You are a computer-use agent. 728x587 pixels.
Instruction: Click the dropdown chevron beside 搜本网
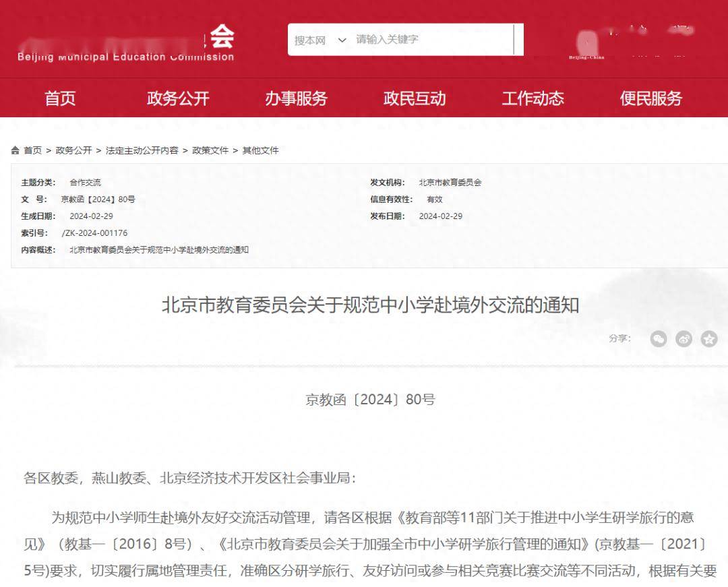[x=342, y=40]
